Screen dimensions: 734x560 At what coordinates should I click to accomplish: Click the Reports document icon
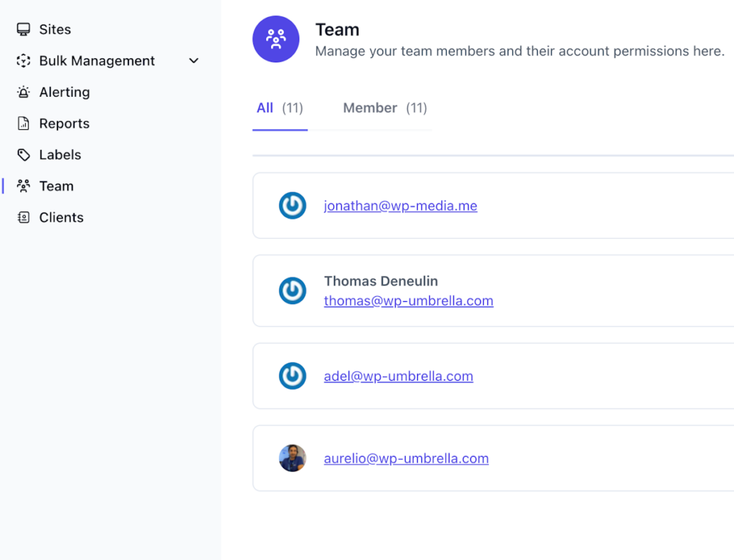point(23,123)
